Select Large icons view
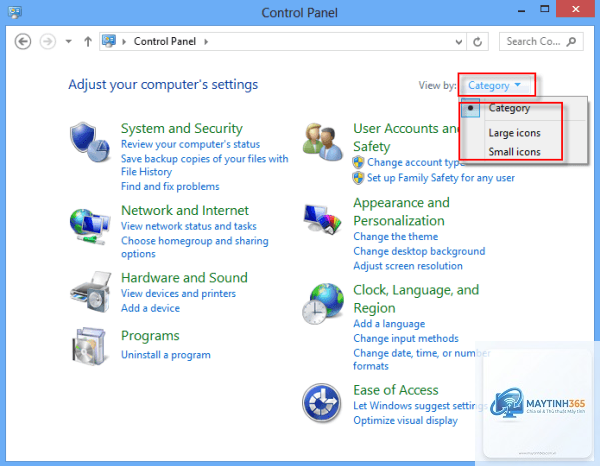 pyautogui.click(x=514, y=133)
